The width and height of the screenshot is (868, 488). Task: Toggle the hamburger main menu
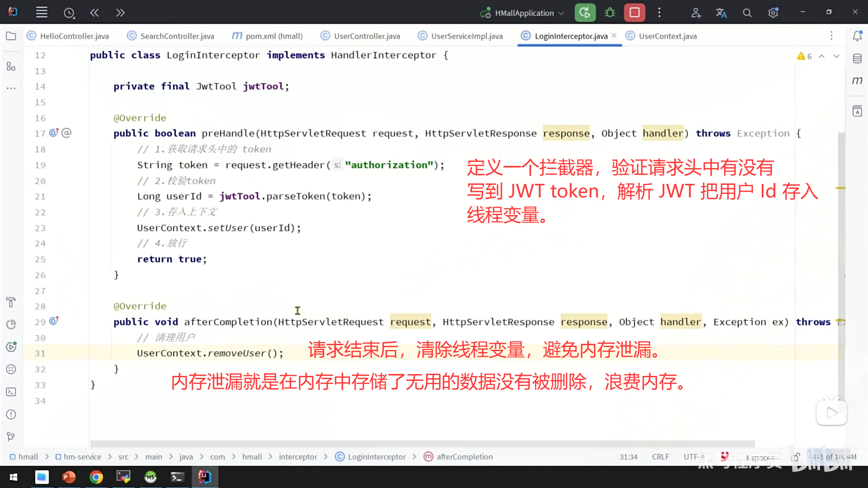point(42,13)
